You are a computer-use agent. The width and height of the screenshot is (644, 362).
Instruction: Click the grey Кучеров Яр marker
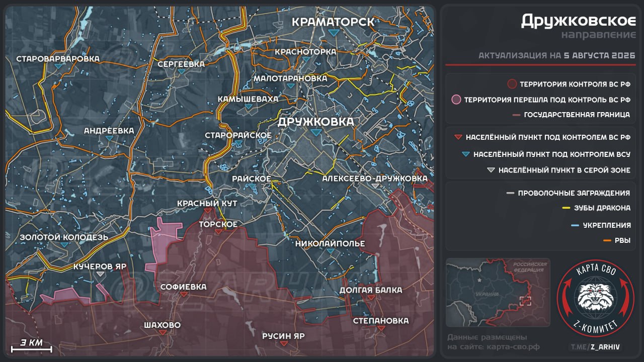click(100, 274)
